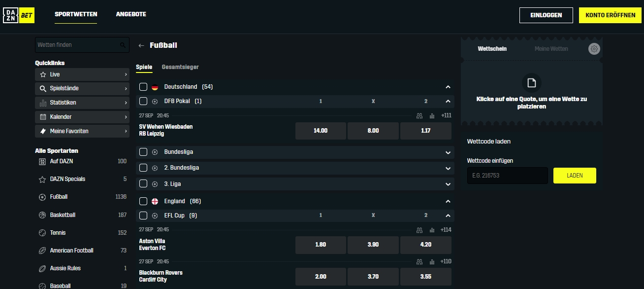Tick the 3. Liga checkbox
This screenshot has height=289, width=644.
point(143,184)
